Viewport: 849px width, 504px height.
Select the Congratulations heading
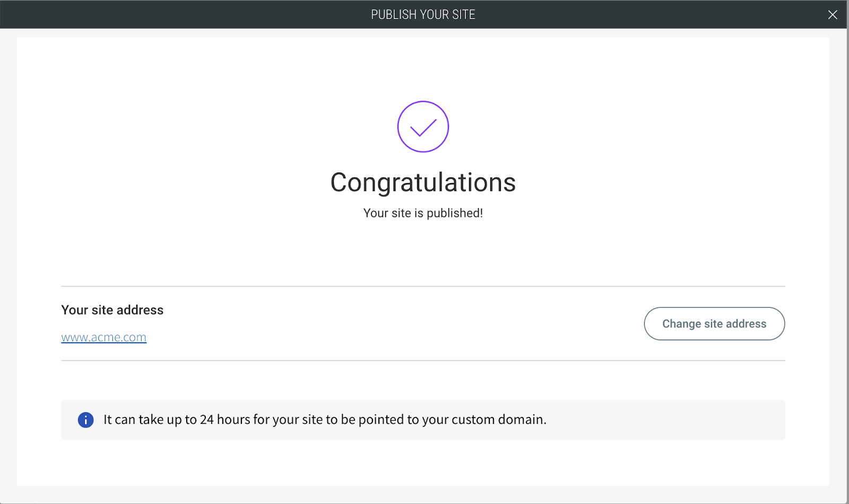423,183
